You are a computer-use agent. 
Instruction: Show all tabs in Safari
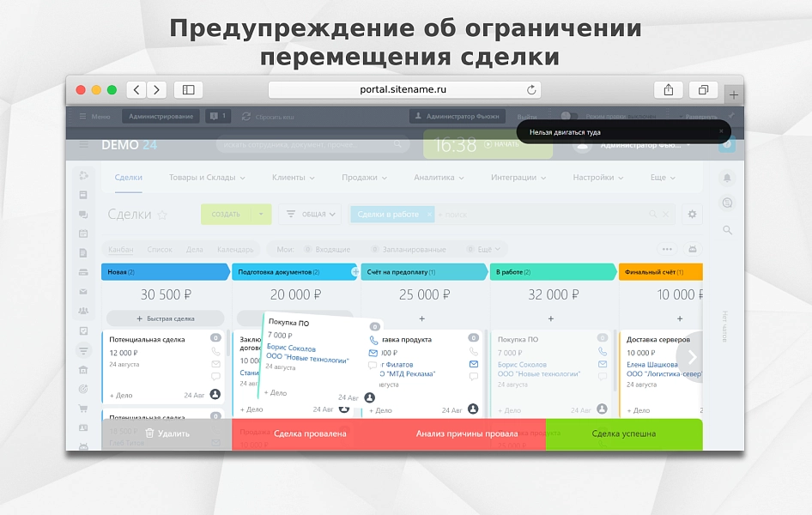pos(703,90)
